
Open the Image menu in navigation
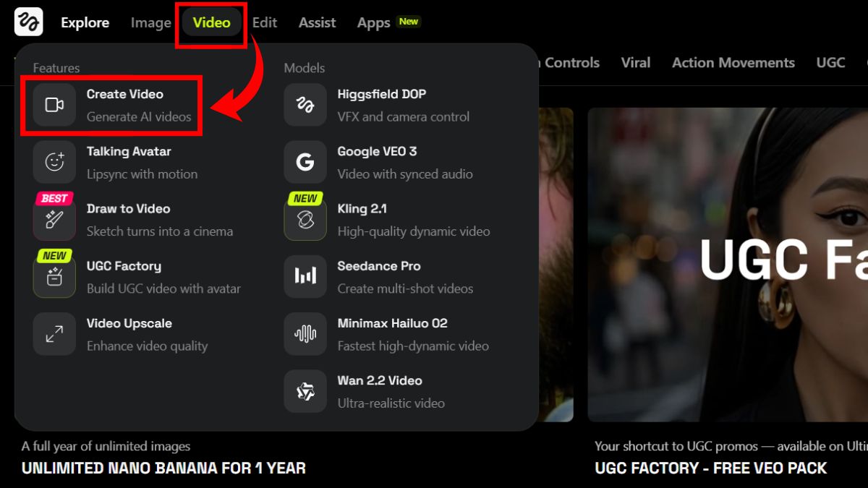150,22
